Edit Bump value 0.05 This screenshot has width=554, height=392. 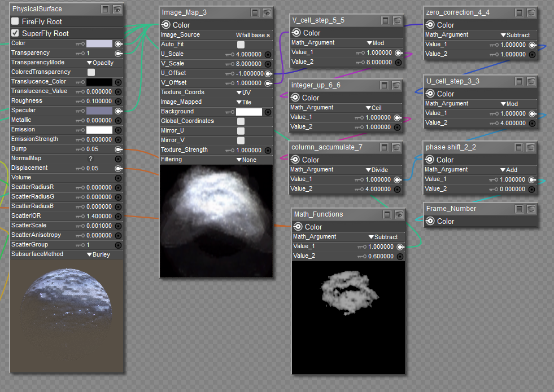coord(93,149)
